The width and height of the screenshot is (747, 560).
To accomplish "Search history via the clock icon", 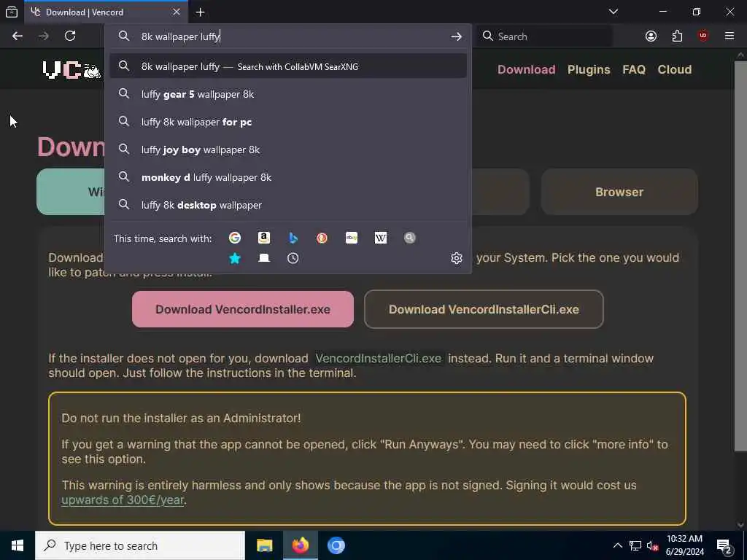I will point(293,258).
